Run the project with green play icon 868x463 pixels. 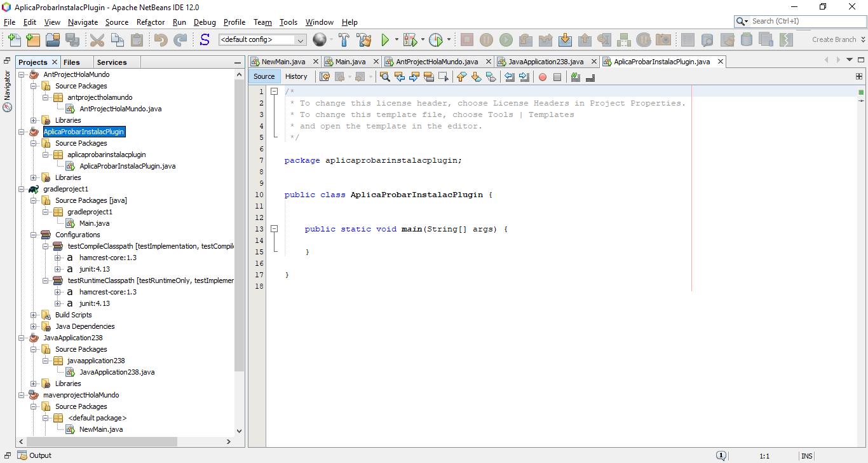coord(385,39)
